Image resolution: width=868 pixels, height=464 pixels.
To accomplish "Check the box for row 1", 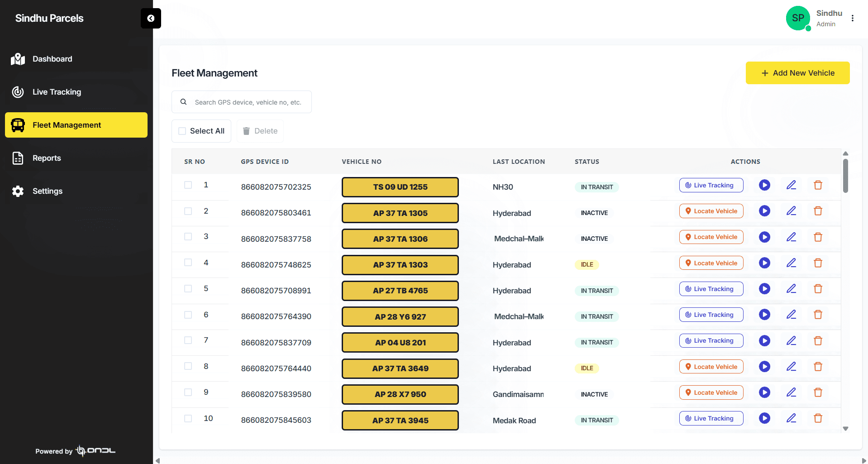I will [x=188, y=185].
